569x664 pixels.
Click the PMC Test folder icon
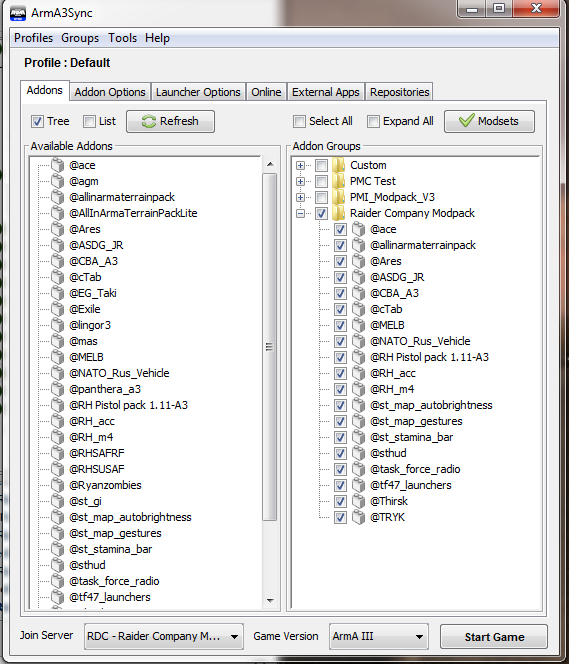(x=338, y=181)
